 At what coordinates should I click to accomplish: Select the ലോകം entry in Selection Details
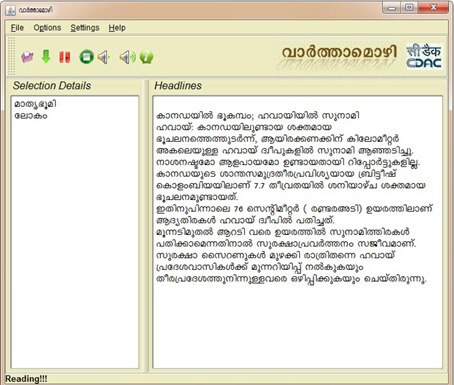[x=31, y=116]
